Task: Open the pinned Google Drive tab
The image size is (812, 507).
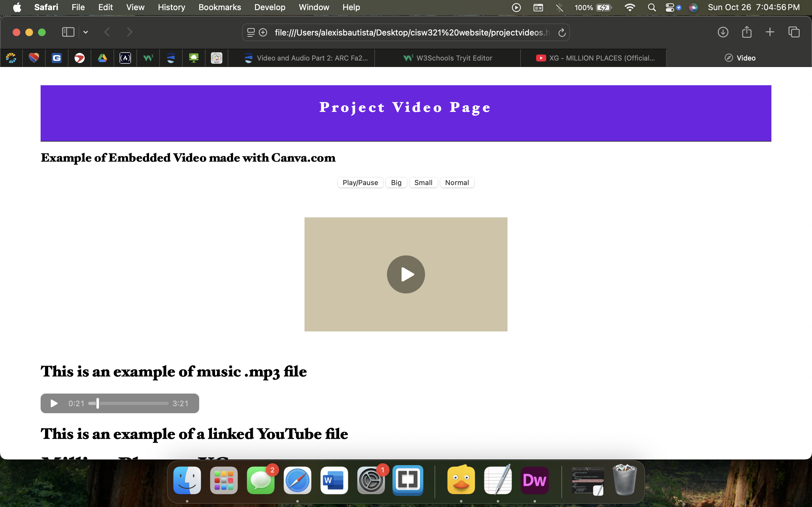Action: point(102,58)
